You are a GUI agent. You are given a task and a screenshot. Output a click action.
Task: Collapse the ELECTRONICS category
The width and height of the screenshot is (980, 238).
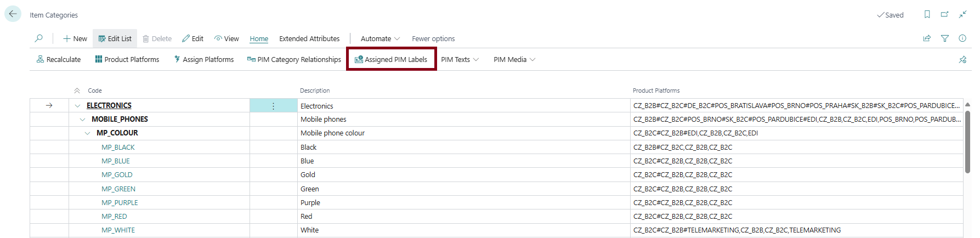click(77, 106)
